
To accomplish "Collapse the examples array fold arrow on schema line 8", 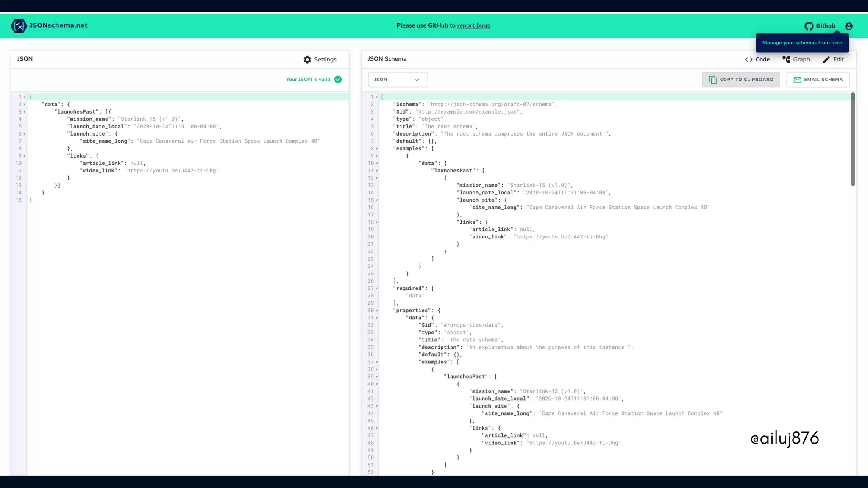I will tap(376, 149).
